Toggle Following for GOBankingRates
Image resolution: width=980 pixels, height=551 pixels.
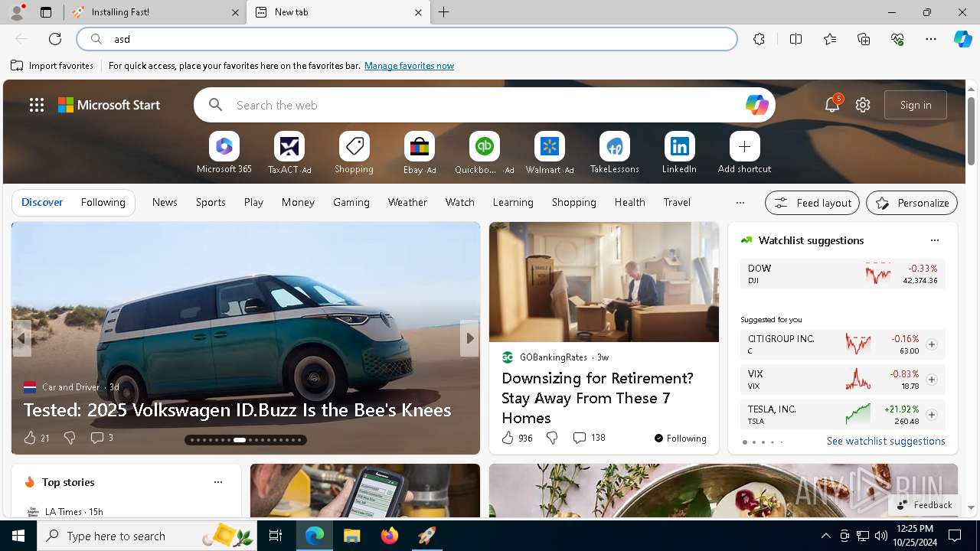tap(680, 438)
